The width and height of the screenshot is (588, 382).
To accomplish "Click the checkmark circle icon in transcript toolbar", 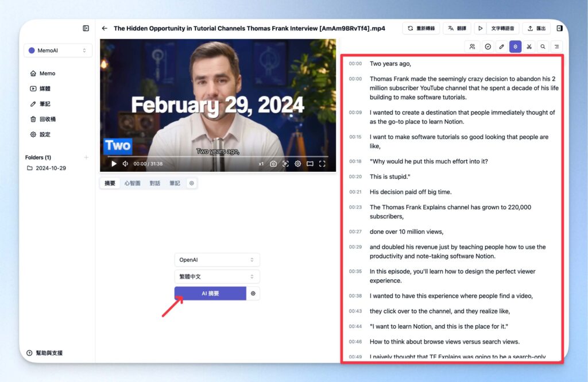I will pyautogui.click(x=488, y=47).
